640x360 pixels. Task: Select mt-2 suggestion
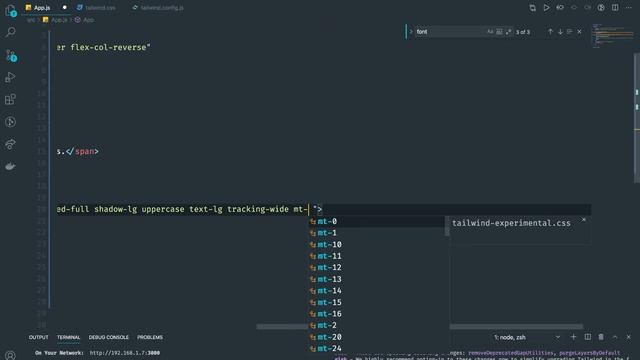(x=377, y=326)
